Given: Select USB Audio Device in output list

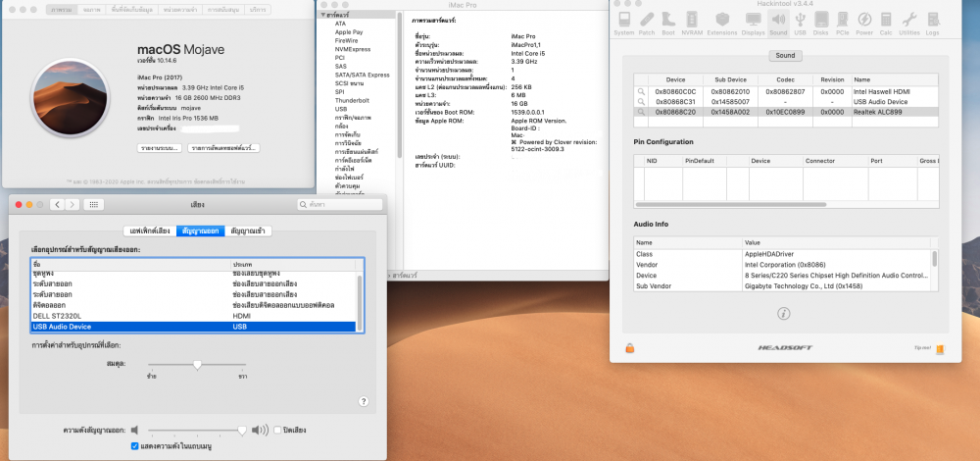Looking at the screenshot, I should (193, 327).
